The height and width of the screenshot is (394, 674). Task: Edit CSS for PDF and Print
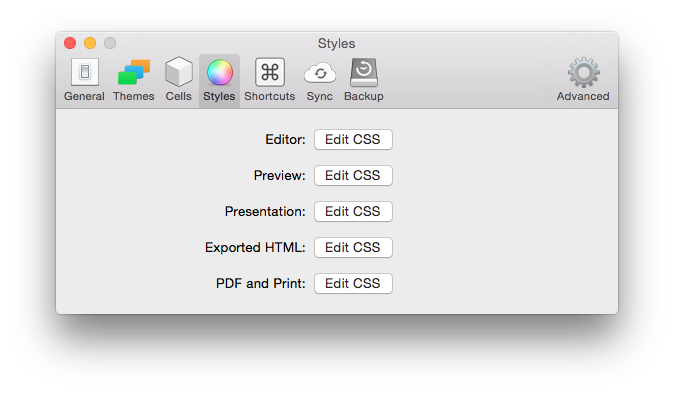(x=353, y=284)
